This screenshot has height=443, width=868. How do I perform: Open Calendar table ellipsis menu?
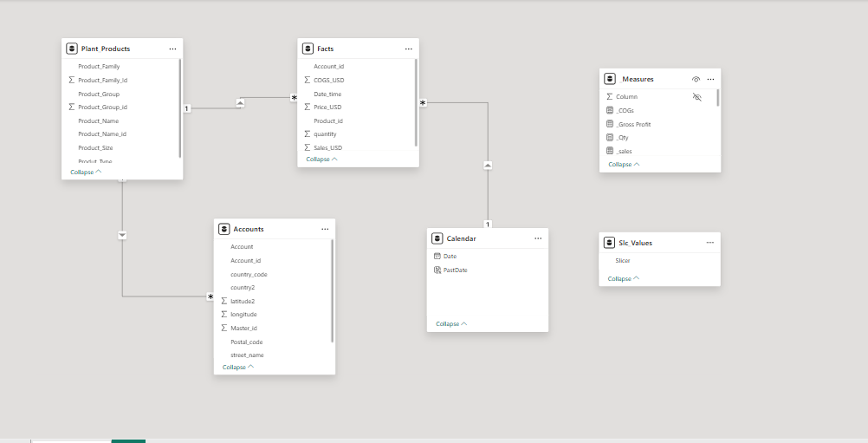pos(538,238)
